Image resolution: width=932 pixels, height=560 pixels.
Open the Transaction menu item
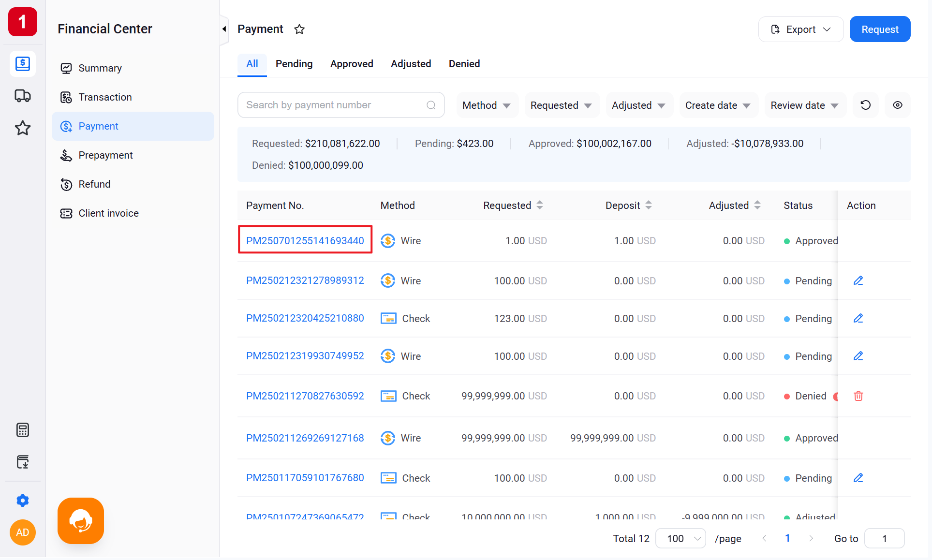pyautogui.click(x=133, y=97)
